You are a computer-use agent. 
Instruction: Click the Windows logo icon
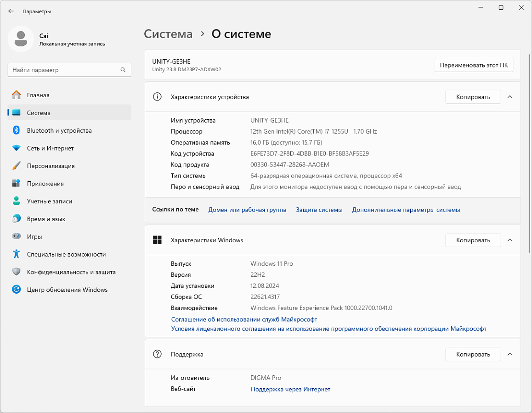tap(157, 240)
